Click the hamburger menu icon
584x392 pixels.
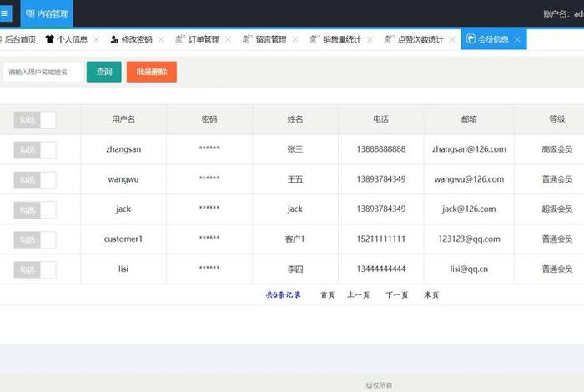tap(4, 14)
